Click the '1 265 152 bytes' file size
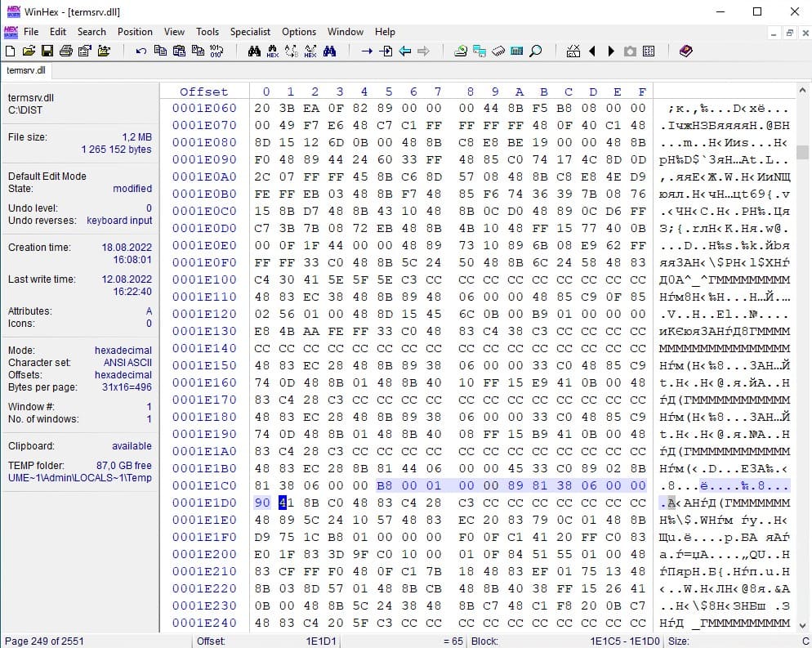 tap(117, 150)
